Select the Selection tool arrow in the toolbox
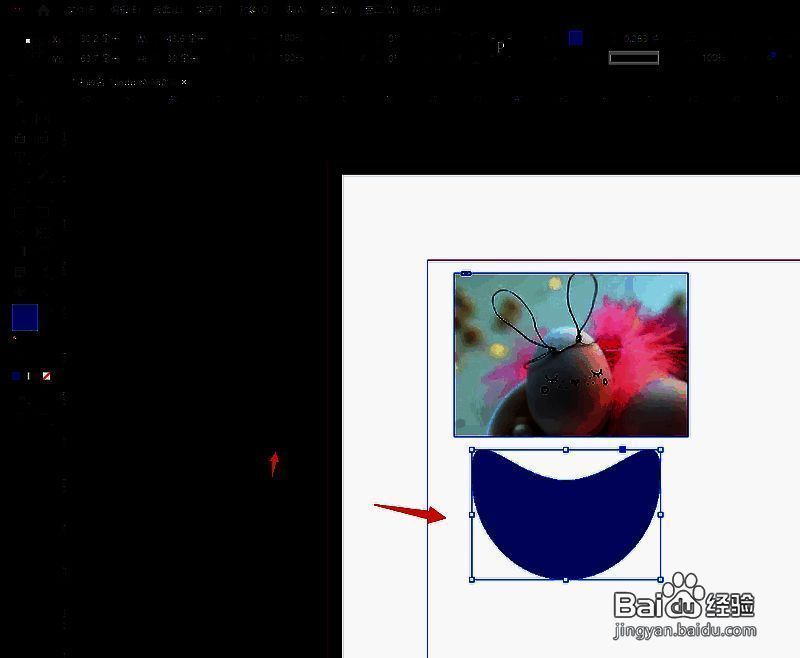Screen dimensions: 800x658 [x=20, y=102]
